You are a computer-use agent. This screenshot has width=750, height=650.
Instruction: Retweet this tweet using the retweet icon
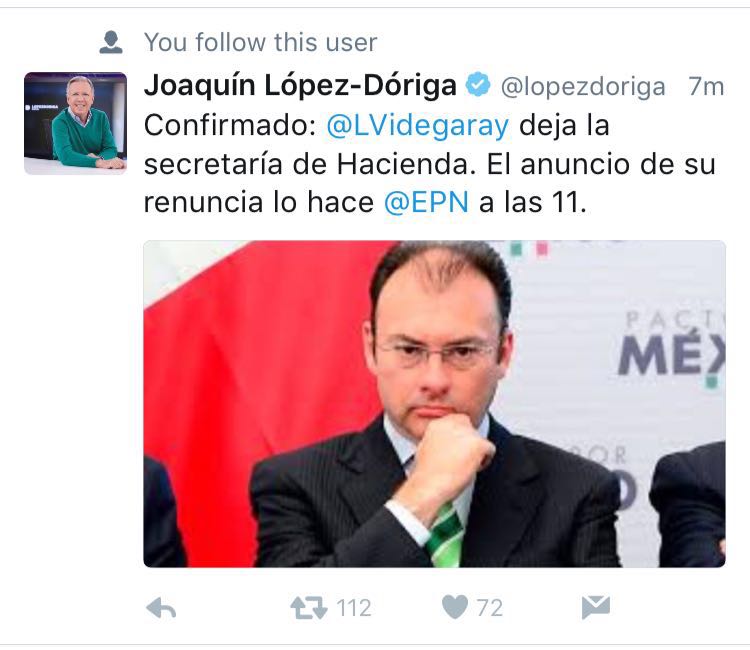point(309,608)
